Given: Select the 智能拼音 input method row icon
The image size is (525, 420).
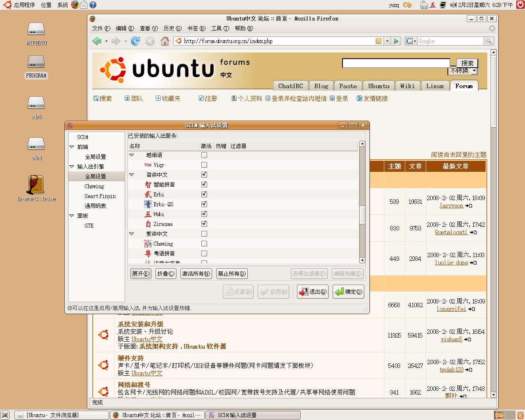Looking at the screenshot, I should point(148,185).
